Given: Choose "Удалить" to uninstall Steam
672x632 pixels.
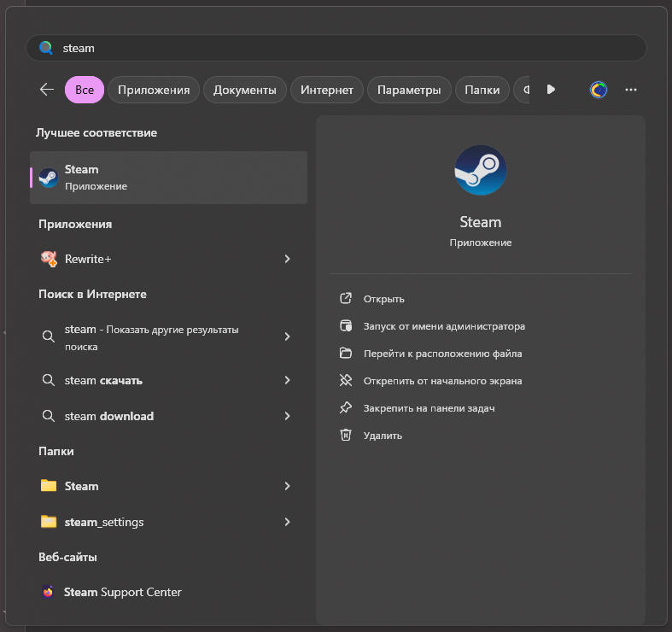Looking at the screenshot, I should [x=383, y=436].
